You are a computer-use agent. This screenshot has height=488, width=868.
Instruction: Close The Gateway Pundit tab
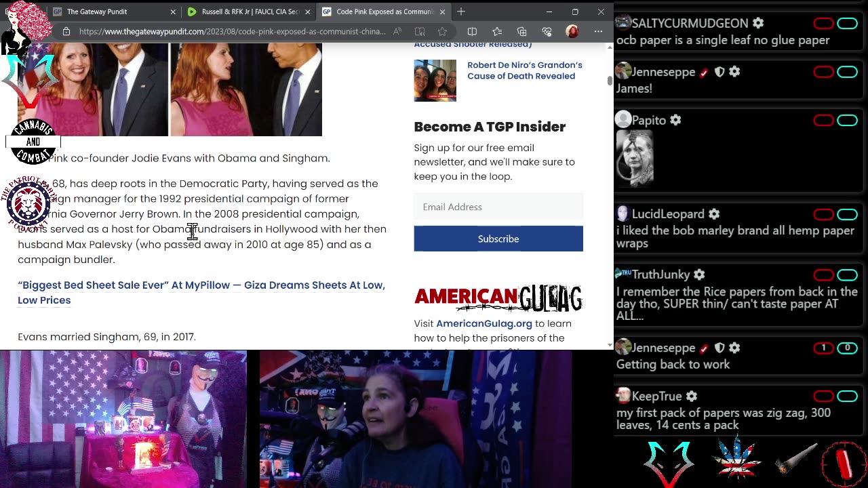173,12
